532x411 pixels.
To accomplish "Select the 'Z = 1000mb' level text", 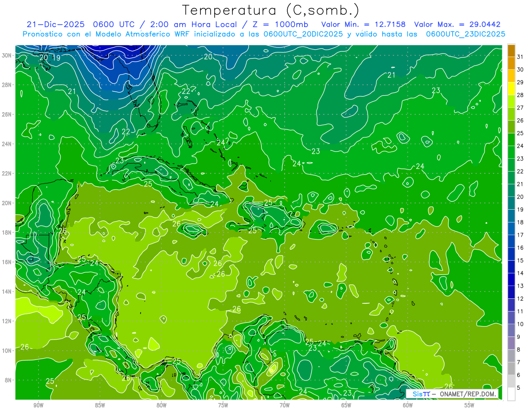I will 281,24.
